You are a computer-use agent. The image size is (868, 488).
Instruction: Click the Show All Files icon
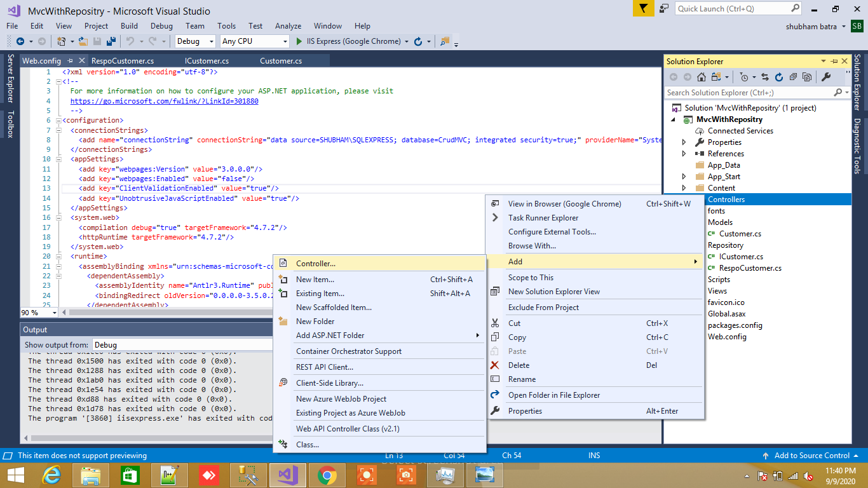click(807, 77)
